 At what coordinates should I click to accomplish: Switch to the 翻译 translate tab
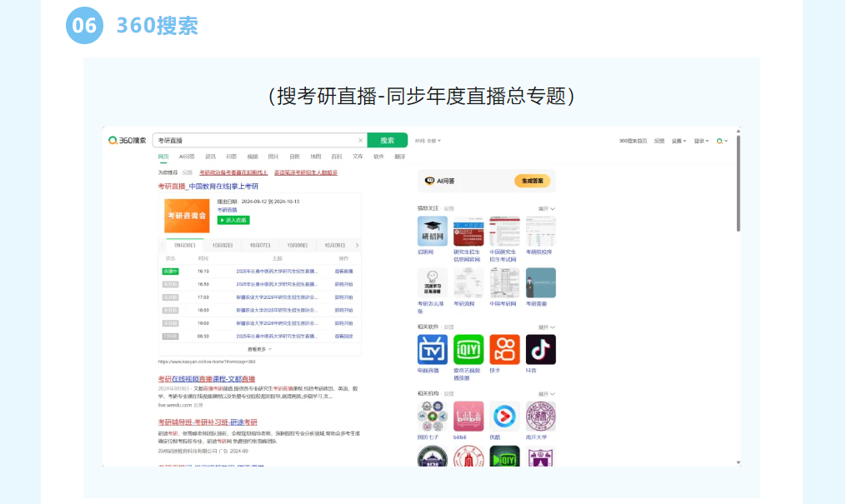(399, 157)
